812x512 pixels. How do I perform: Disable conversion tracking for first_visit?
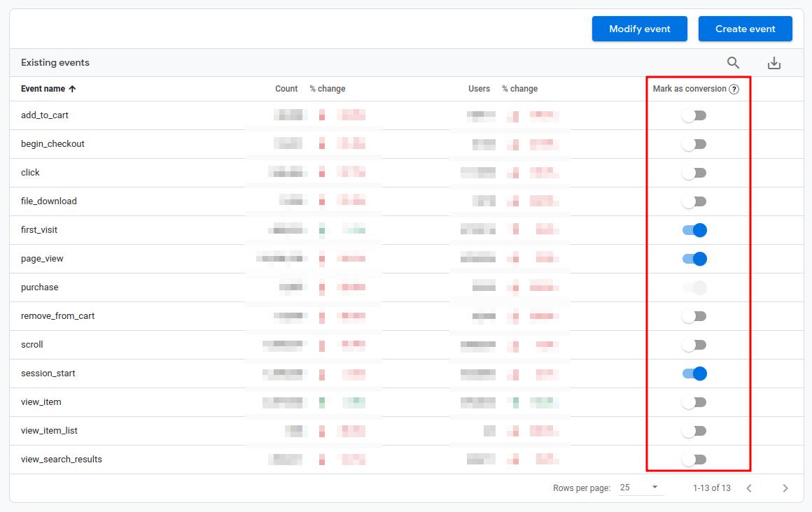click(694, 229)
